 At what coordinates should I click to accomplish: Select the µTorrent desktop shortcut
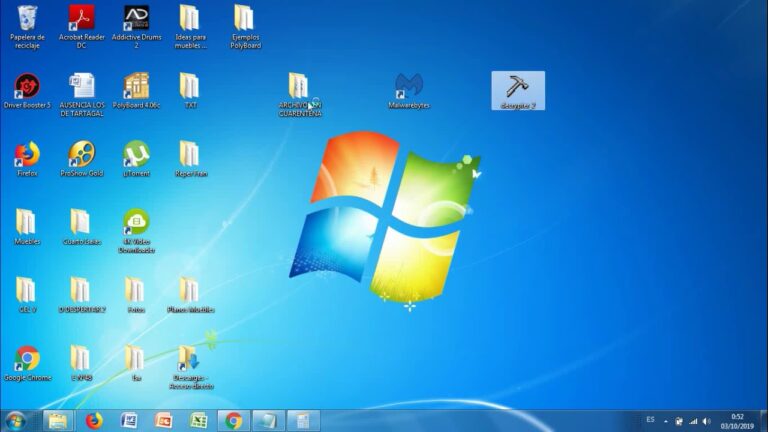(136, 159)
